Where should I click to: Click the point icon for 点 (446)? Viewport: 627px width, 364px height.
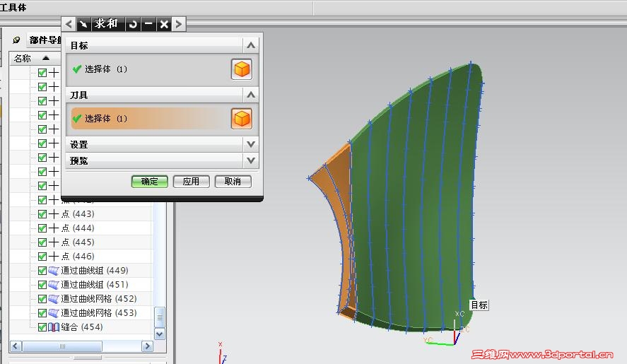pyautogui.click(x=54, y=257)
